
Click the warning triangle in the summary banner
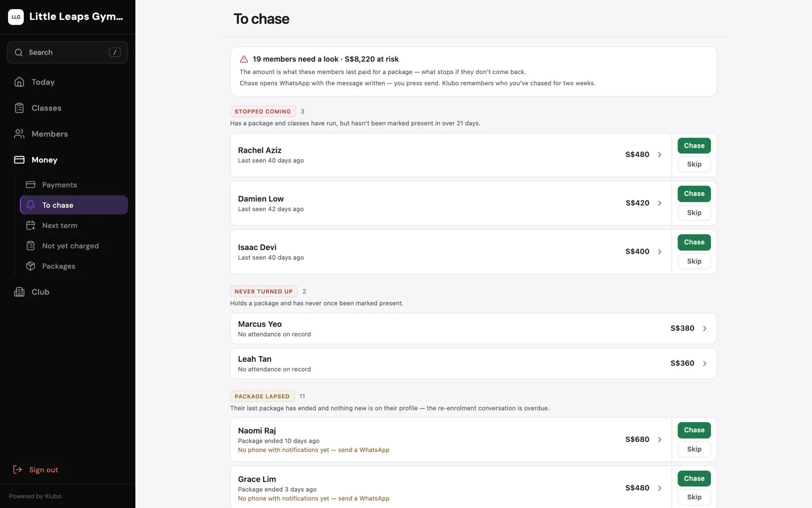tap(244, 59)
